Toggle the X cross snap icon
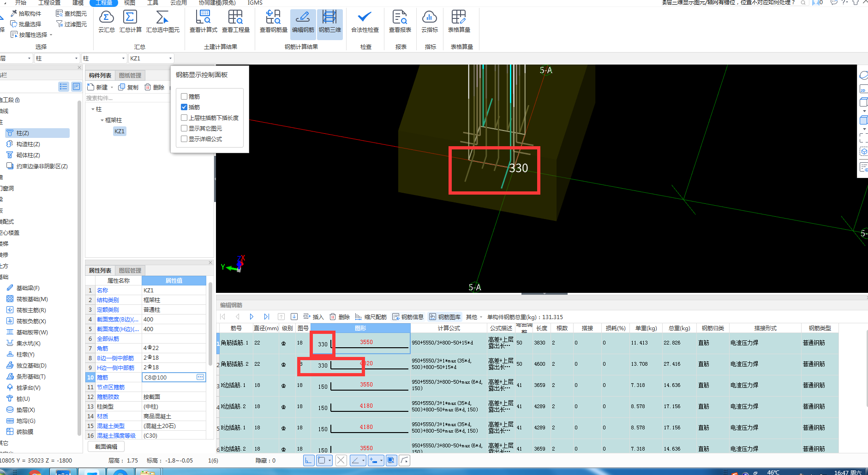The width and height of the screenshot is (868, 475). (341, 460)
